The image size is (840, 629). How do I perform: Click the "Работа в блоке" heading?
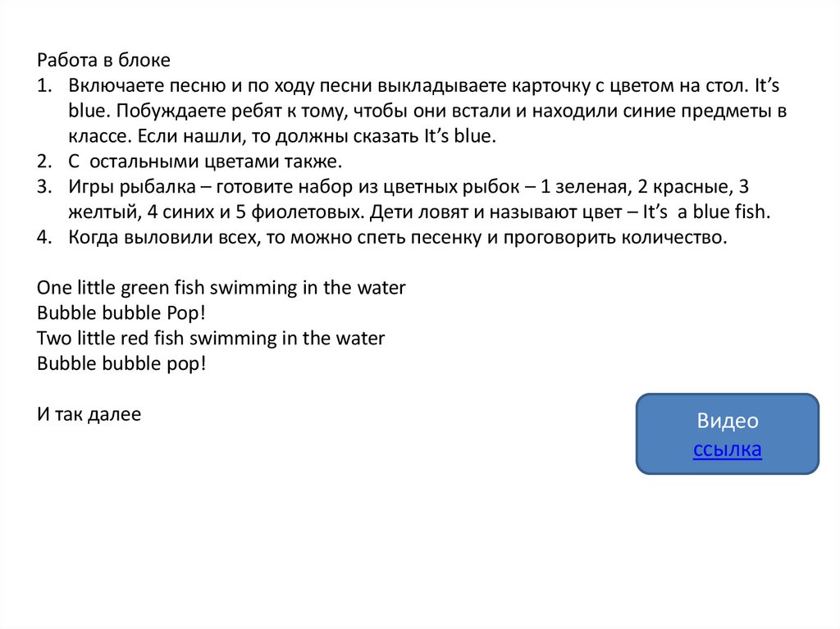click(x=103, y=61)
